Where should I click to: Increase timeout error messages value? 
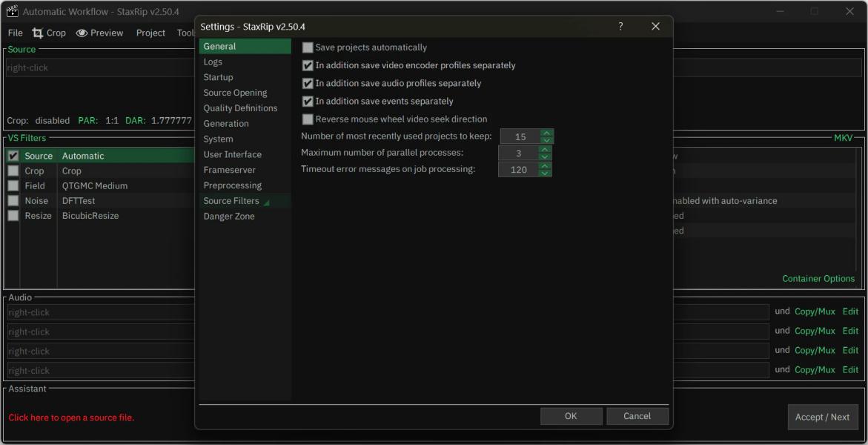[x=545, y=166]
